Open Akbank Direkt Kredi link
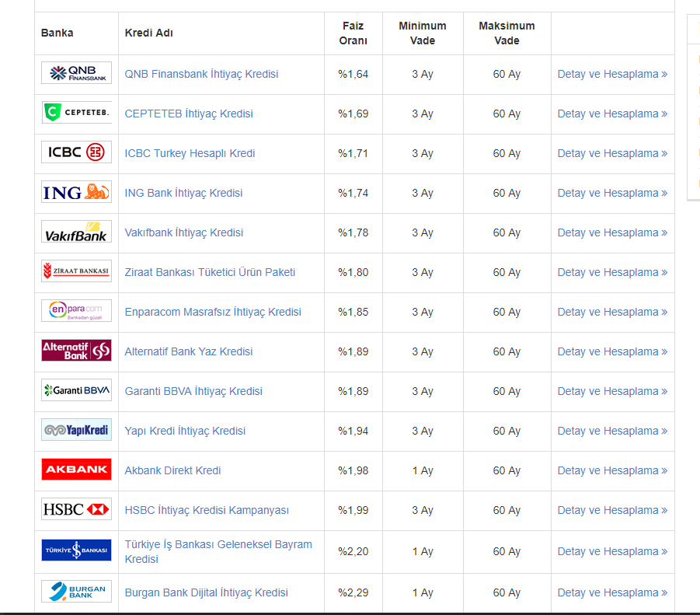This screenshot has width=700, height=615. click(x=172, y=470)
